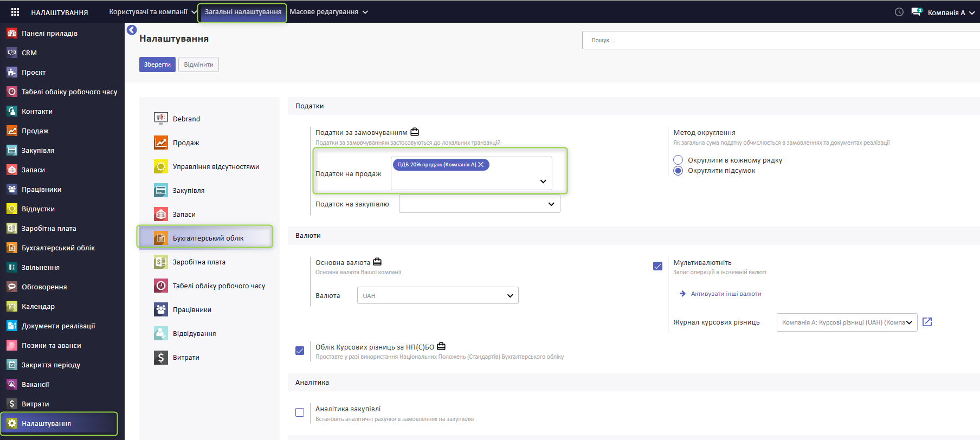Click the НАЛАШТУВАННЯ app title
The image size is (980, 440).
click(60, 12)
